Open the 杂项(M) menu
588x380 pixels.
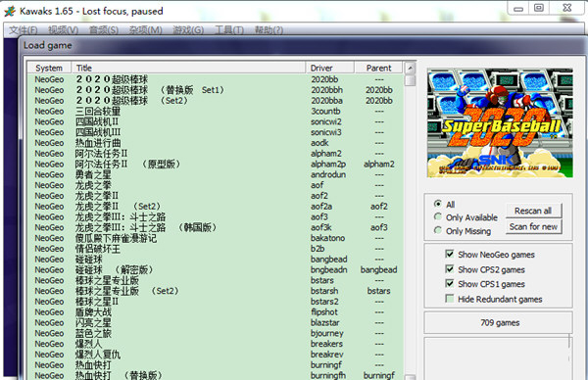(x=145, y=30)
